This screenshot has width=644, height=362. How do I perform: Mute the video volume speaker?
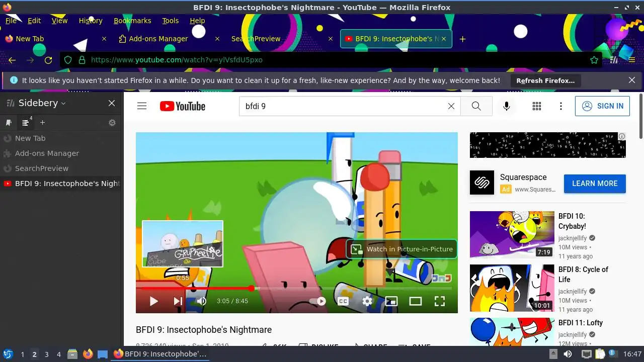pyautogui.click(x=202, y=301)
